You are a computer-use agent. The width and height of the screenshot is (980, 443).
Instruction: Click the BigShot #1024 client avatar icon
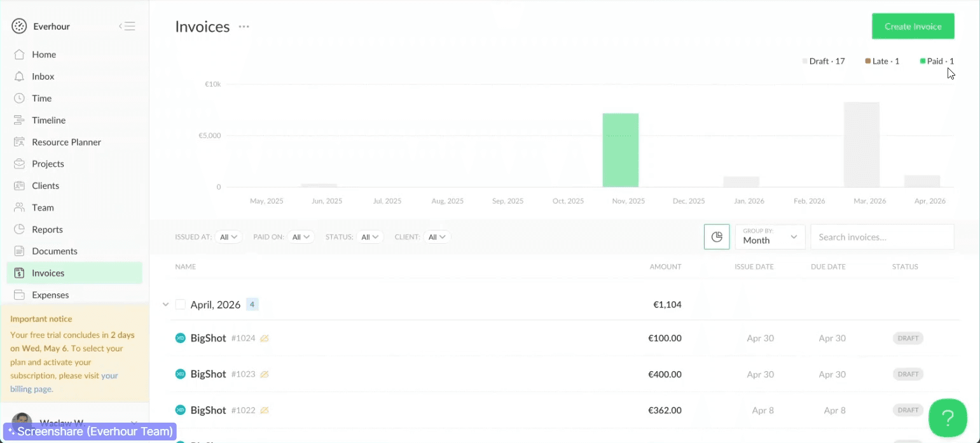click(180, 338)
